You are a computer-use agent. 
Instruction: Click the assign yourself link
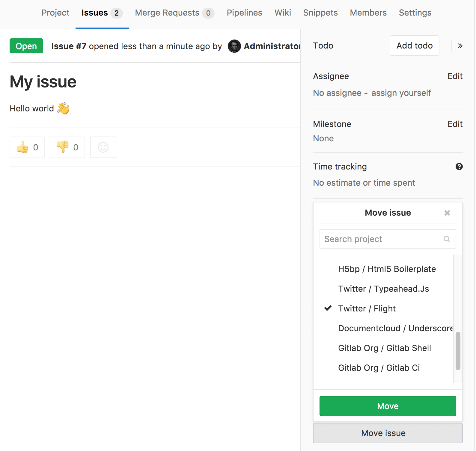click(x=401, y=93)
